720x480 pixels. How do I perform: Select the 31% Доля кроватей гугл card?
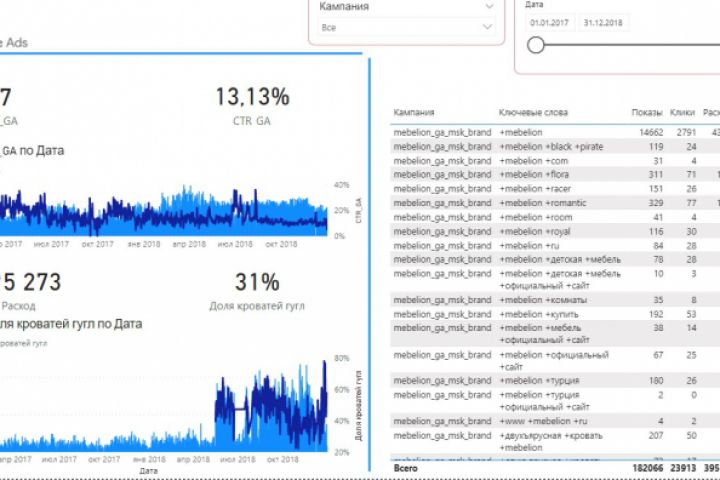coord(257,292)
